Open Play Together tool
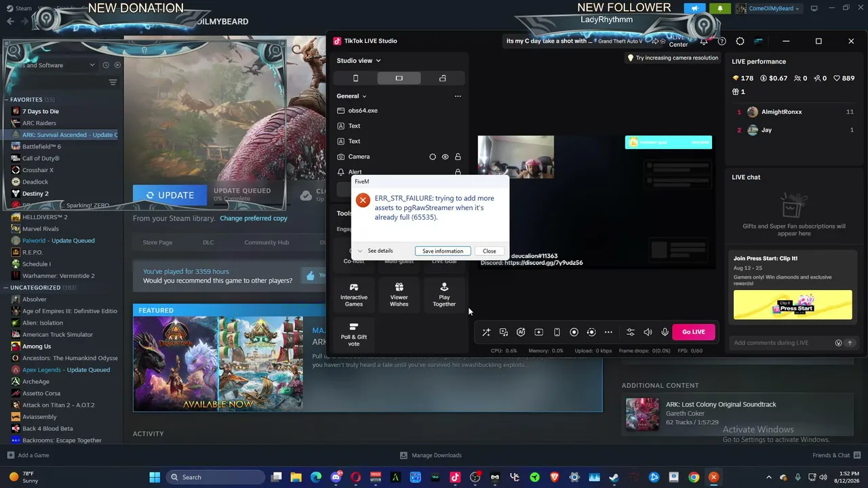Screen dimensions: 868x488 tap(444, 295)
